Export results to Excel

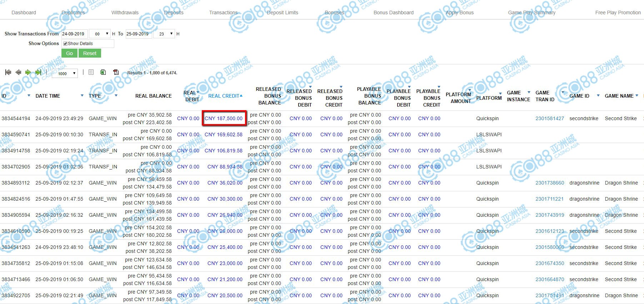(x=103, y=72)
